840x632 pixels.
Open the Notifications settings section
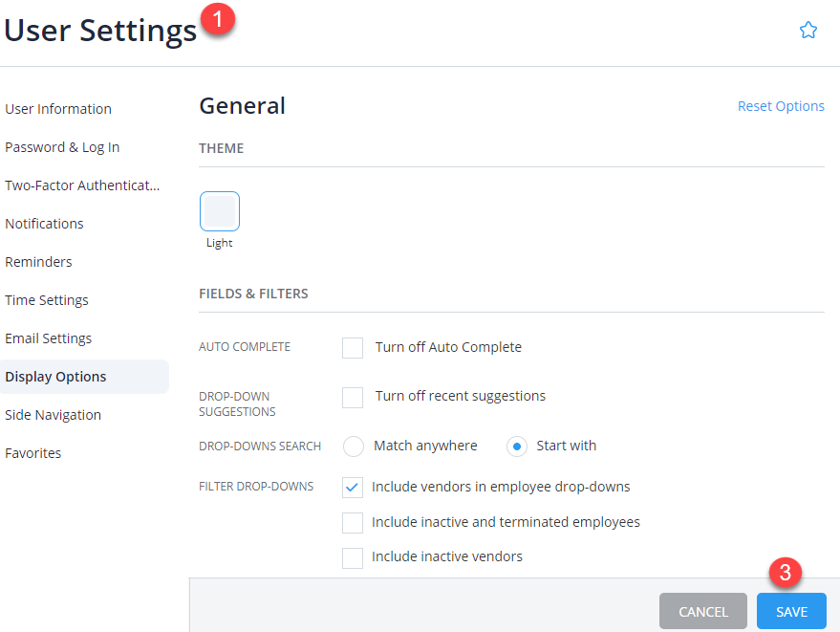point(44,223)
